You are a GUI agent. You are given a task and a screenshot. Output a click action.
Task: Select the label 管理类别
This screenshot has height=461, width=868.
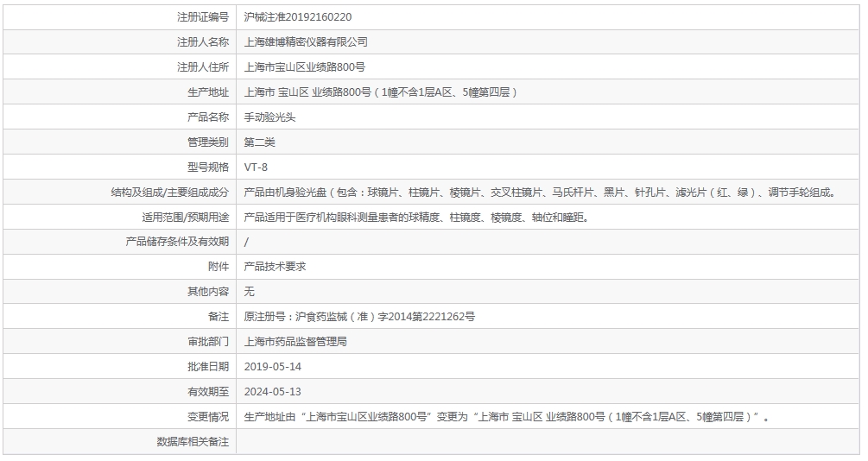point(208,142)
